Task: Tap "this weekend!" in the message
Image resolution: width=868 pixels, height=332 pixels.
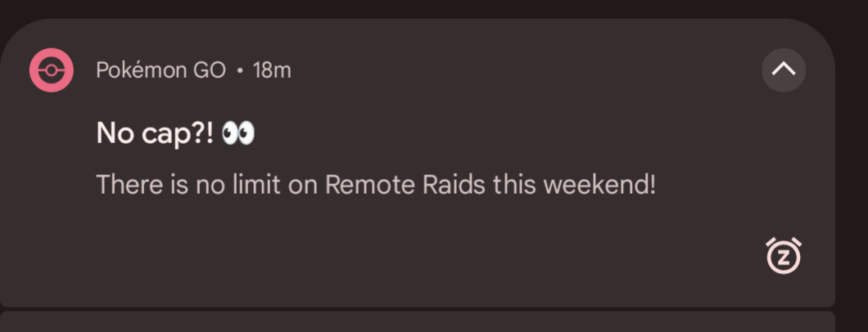Action: point(574,185)
